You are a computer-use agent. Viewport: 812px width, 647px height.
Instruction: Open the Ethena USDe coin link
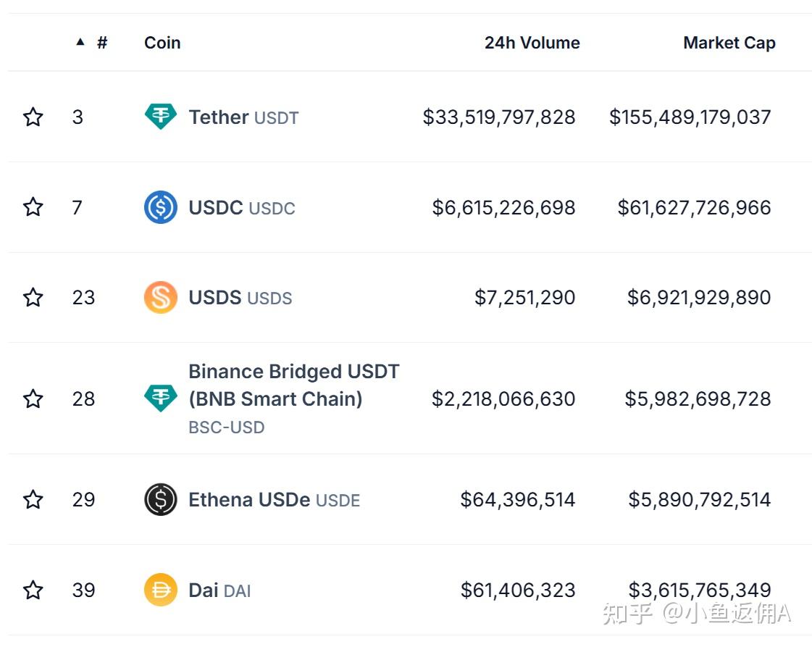tap(274, 500)
